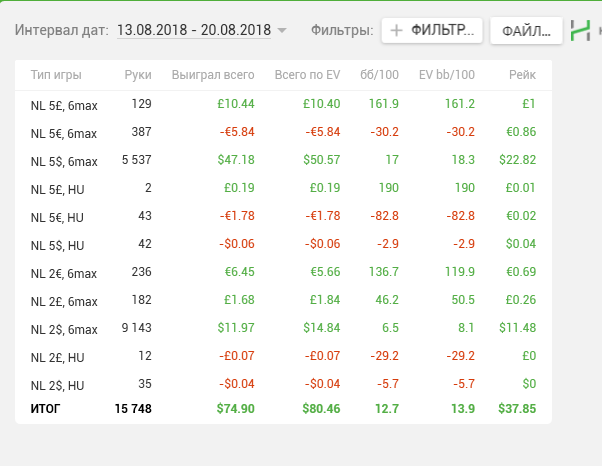
Task: Click the plus icon on the filter button
Action: (x=397, y=31)
